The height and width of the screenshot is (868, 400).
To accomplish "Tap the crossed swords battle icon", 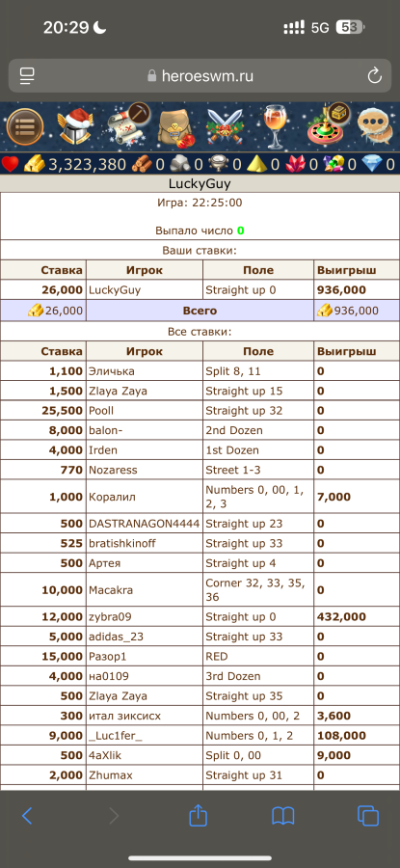I will (226, 126).
